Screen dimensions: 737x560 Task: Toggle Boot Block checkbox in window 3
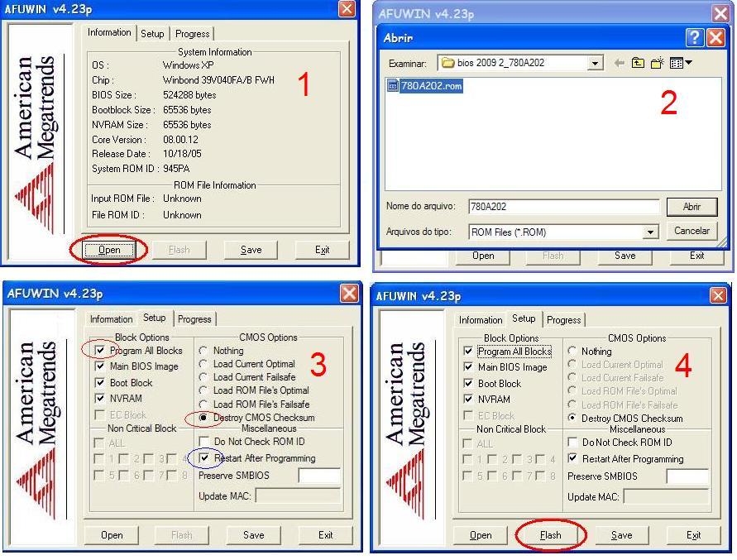(x=100, y=382)
